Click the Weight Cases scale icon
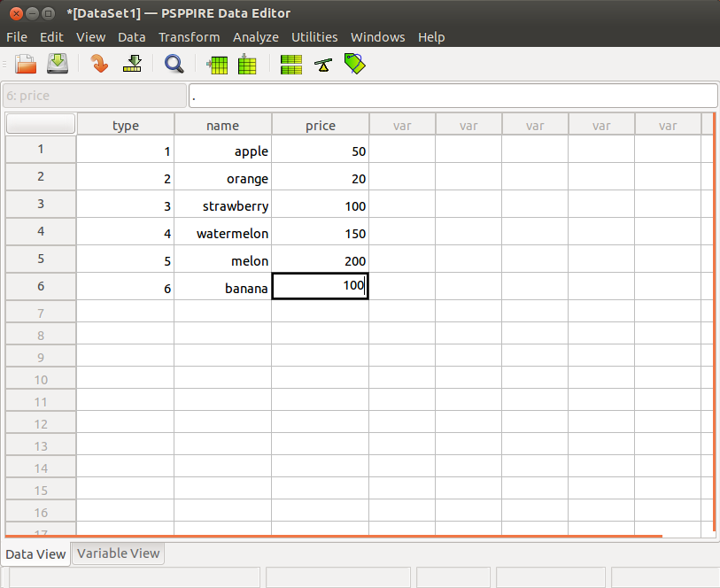 [x=322, y=65]
